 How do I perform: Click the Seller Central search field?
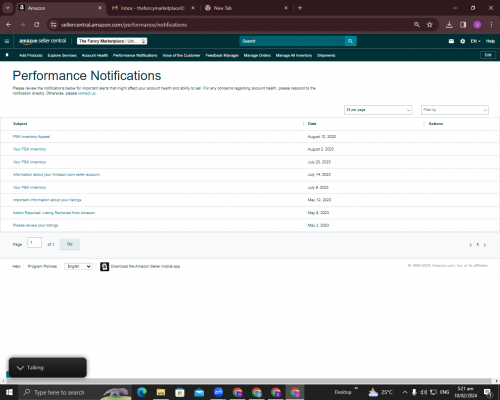click(x=292, y=41)
